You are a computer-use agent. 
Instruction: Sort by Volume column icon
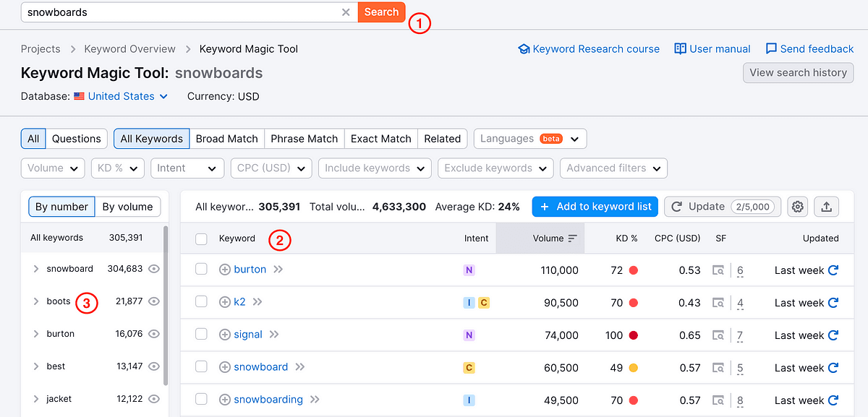pyautogui.click(x=573, y=238)
